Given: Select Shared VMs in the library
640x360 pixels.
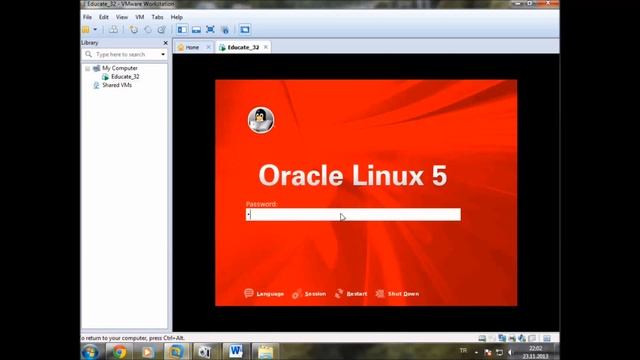Looking at the screenshot, I should point(117,85).
